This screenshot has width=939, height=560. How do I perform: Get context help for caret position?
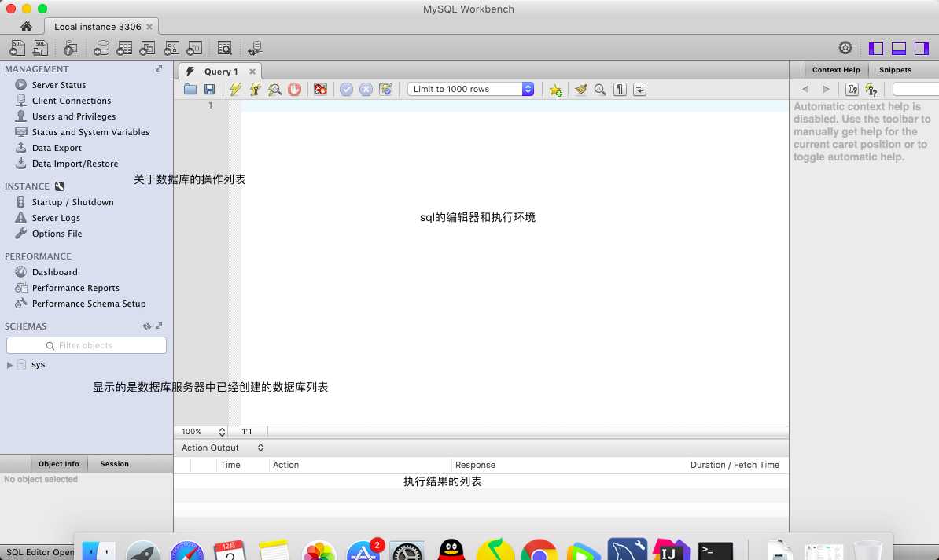(852, 89)
